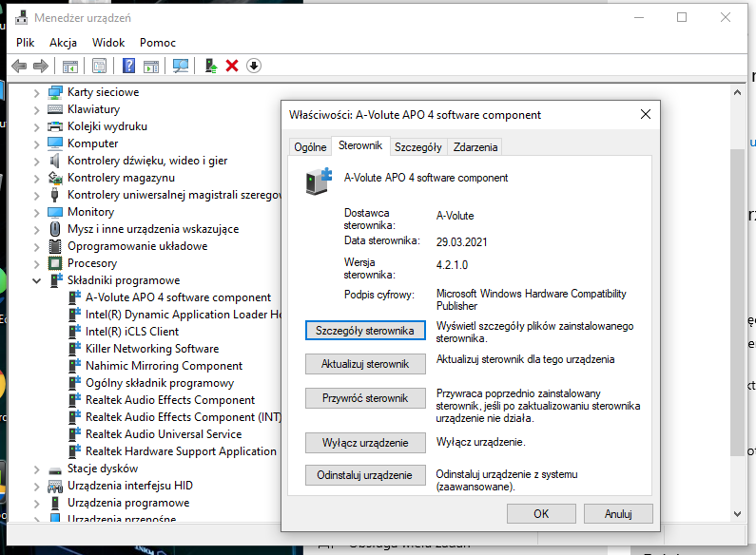This screenshot has height=555, width=756.
Task: Click the action pane toolbar icon
Action: pyautogui.click(x=151, y=66)
